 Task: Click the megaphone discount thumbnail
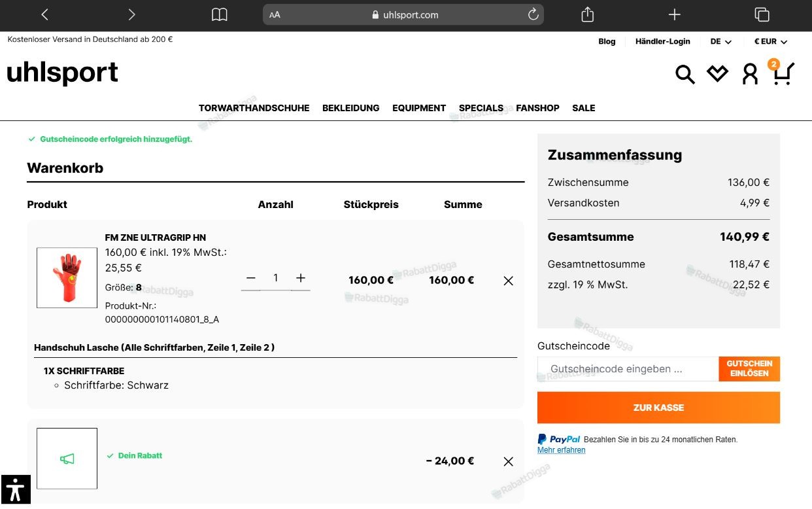67,459
